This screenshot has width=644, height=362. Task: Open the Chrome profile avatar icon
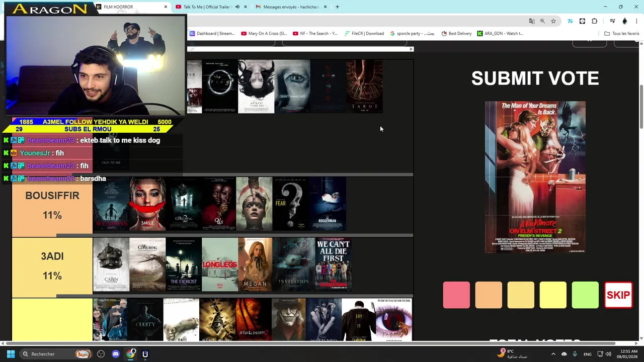(625, 21)
